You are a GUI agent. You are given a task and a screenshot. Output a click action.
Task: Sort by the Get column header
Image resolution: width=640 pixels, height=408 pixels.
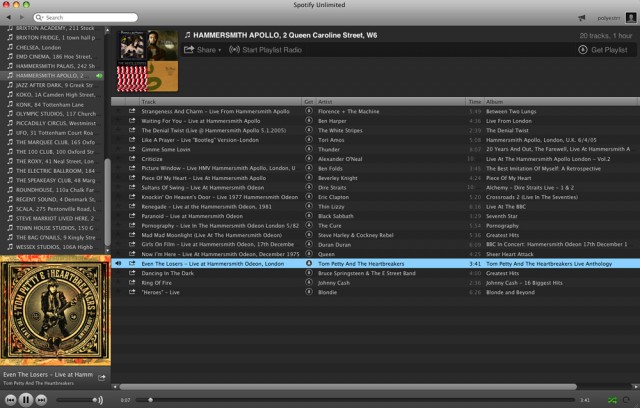pyautogui.click(x=309, y=102)
